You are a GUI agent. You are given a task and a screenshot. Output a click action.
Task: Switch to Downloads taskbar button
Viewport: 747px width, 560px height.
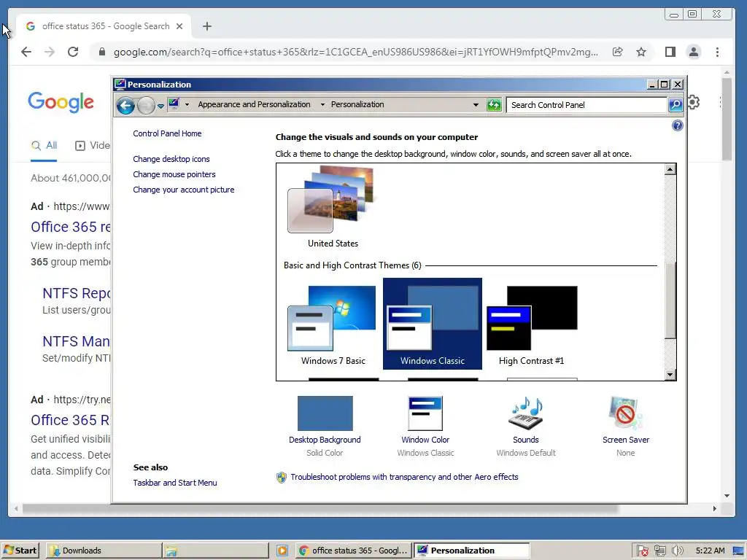[x=104, y=551]
